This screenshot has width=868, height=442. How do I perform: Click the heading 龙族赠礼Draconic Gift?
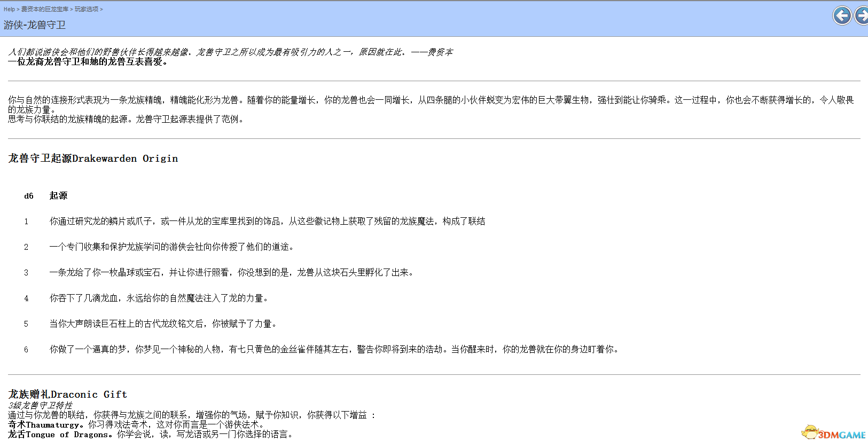coord(68,394)
